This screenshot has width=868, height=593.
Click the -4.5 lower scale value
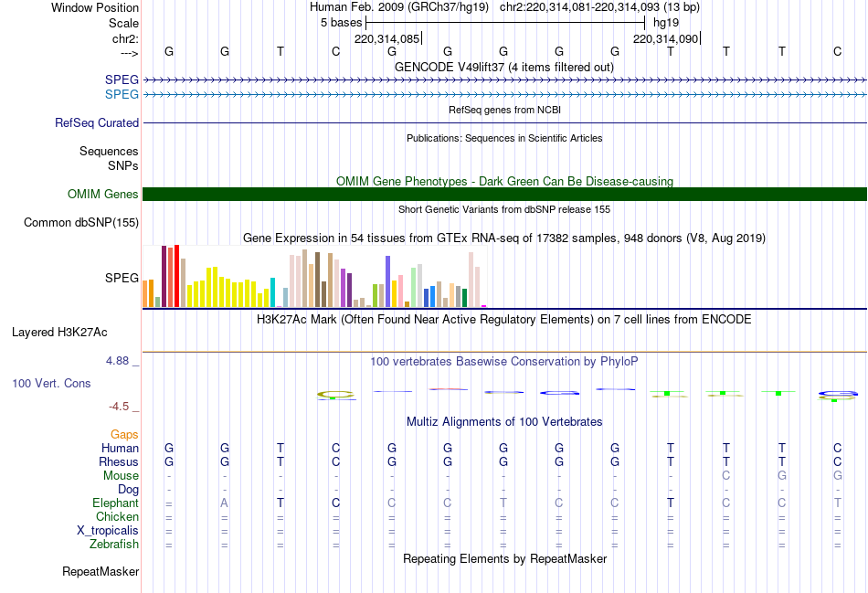pos(119,407)
